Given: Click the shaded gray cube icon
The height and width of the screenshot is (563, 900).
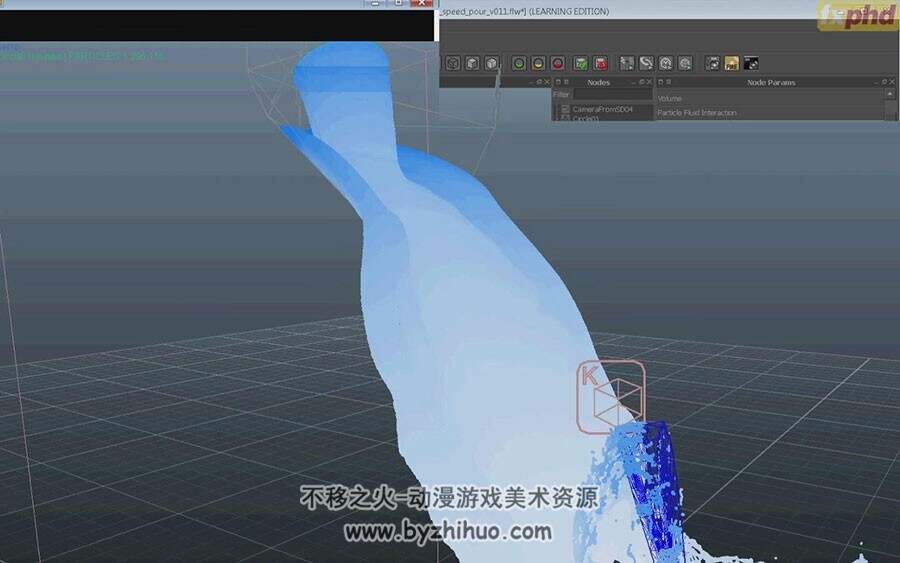Looking at the screenshot, I should 472,63.
